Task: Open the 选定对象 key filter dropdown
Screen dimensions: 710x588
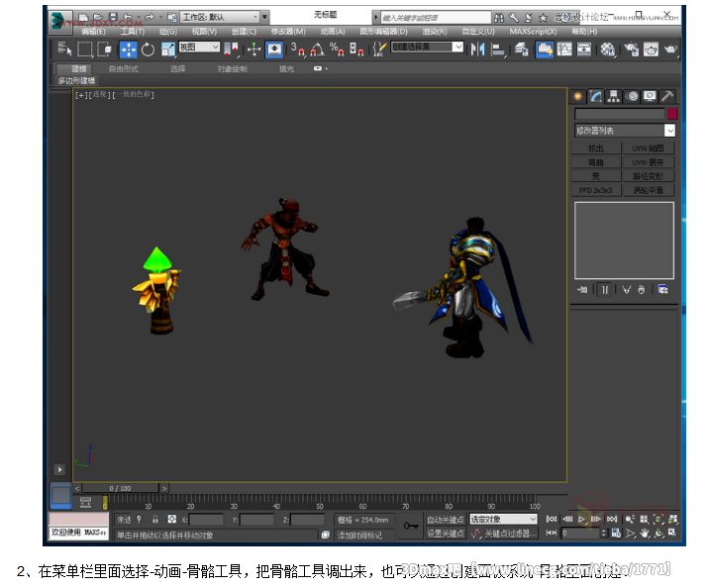Action: (x=503, y=519)
